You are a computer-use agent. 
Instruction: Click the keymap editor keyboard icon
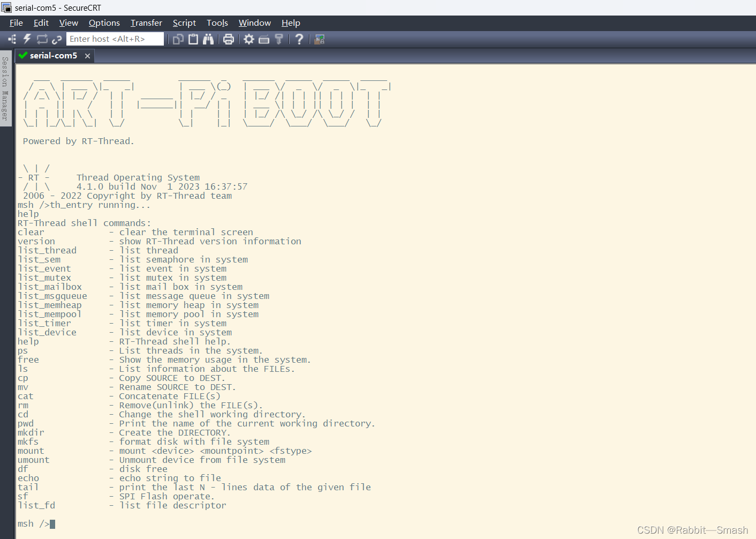(x=264, y=39)
